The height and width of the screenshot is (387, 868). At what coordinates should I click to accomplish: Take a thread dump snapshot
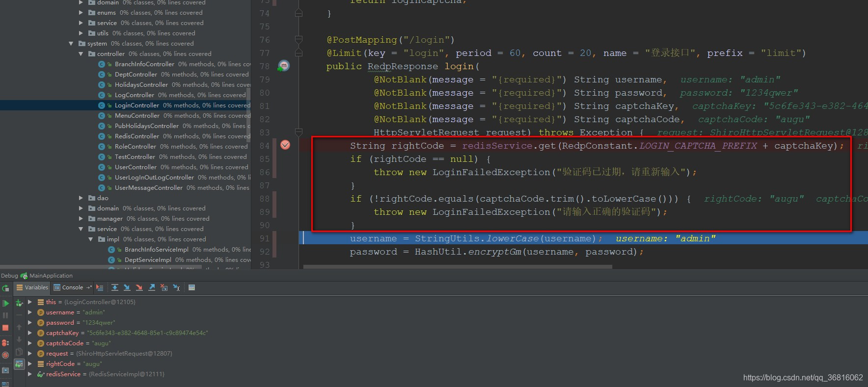(5, 370)
